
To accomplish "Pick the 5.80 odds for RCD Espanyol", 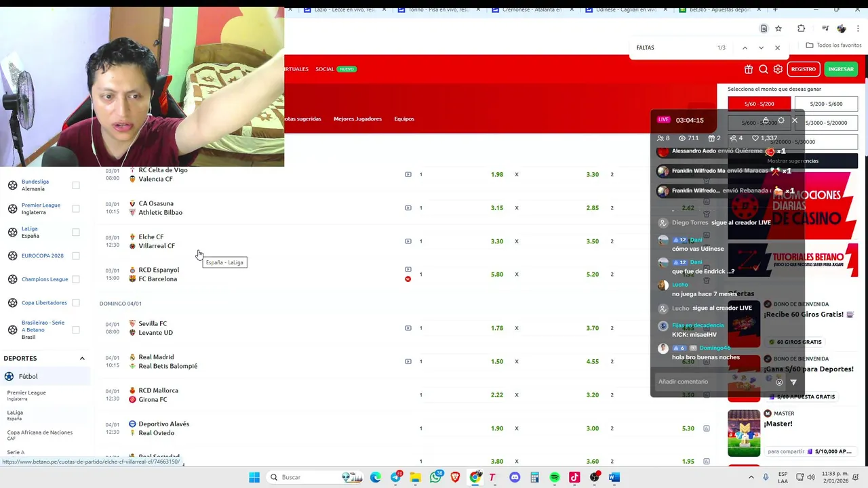I will [x=497, y=274].
